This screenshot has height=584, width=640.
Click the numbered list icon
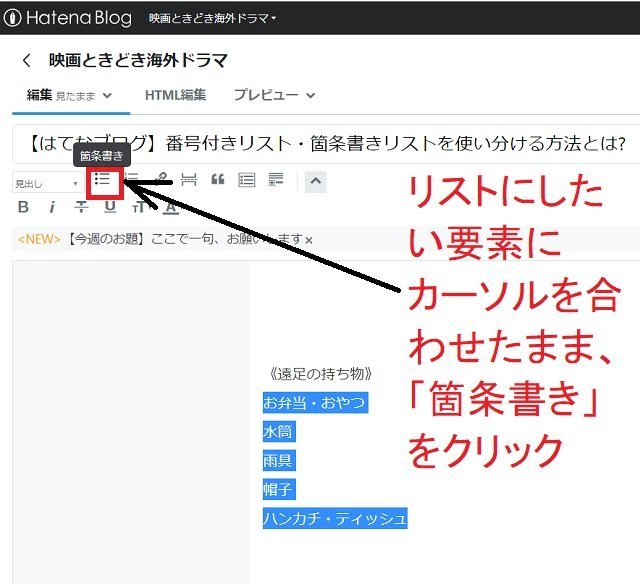click(x=132, y=179)
